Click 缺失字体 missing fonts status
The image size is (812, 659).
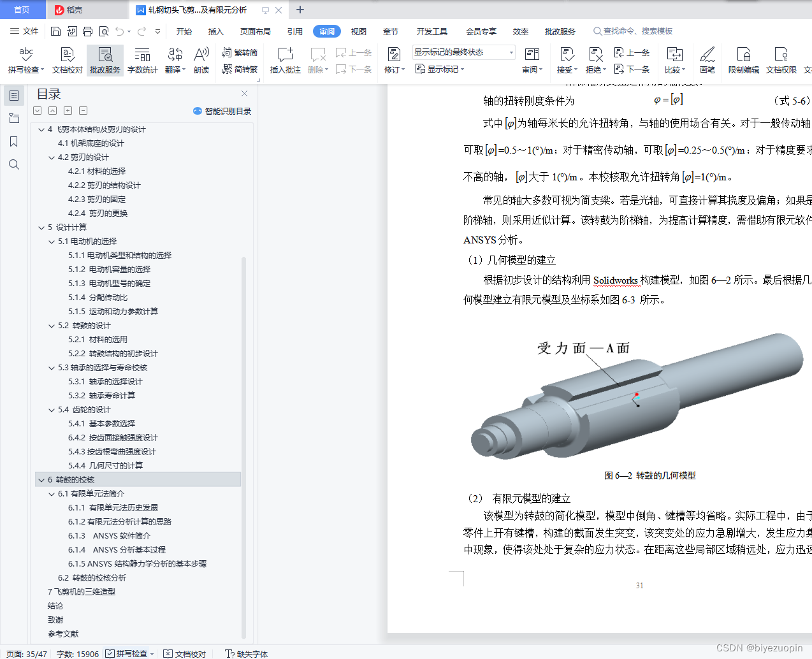pyautogui.click(x=247, y=654)
